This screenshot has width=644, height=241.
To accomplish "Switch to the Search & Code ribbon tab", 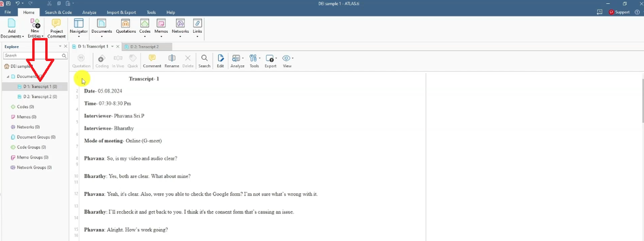I will (58, 13).
